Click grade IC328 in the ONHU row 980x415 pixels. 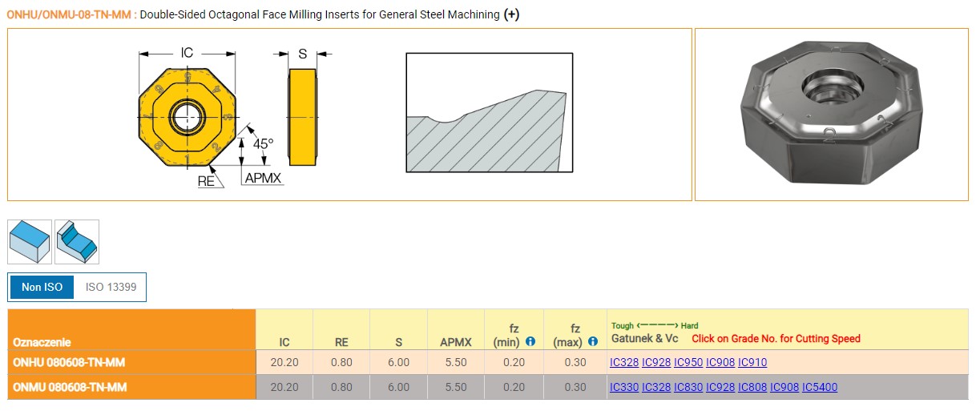tap(624, 362)
